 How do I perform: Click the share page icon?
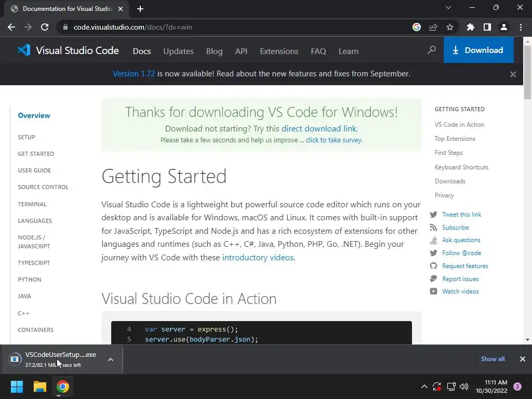[x=433, y=27]
